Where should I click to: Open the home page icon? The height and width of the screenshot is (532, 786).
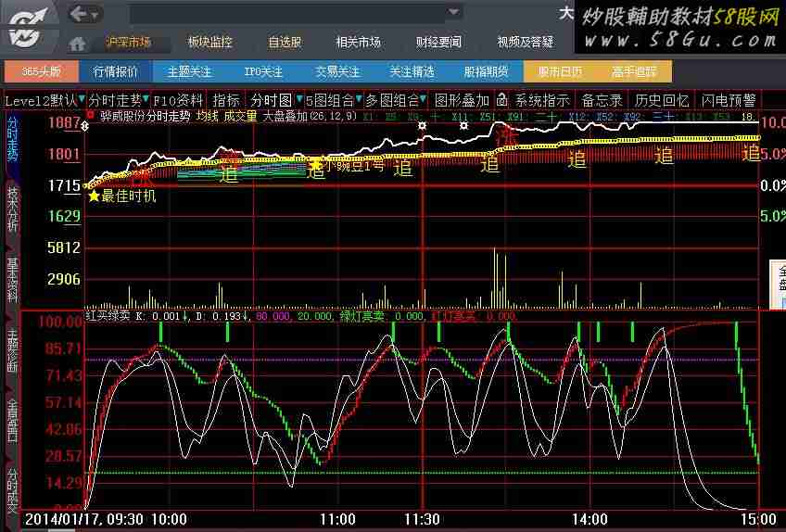point(77,44)
